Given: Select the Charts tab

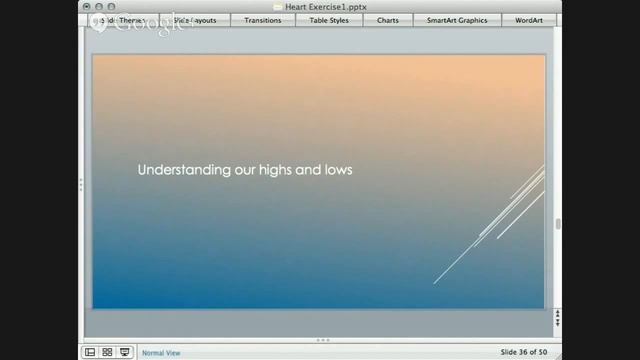Looking at the screenshot, I should 388,20.
